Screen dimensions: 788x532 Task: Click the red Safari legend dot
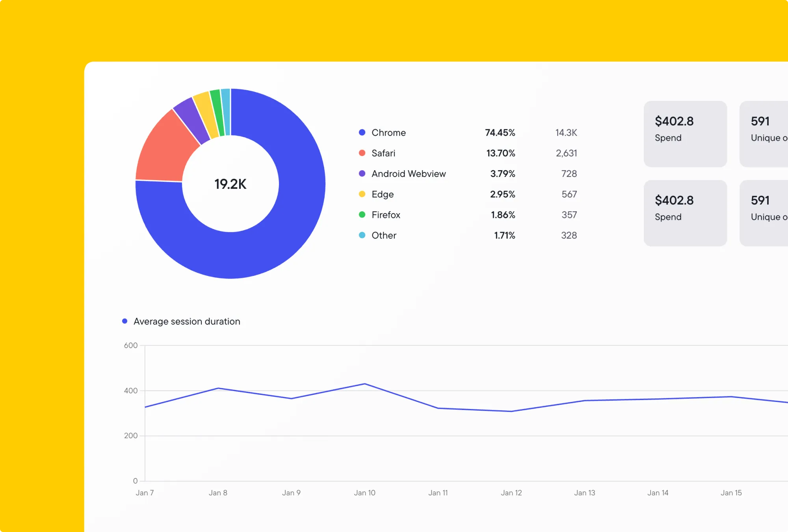pos(362,153)
